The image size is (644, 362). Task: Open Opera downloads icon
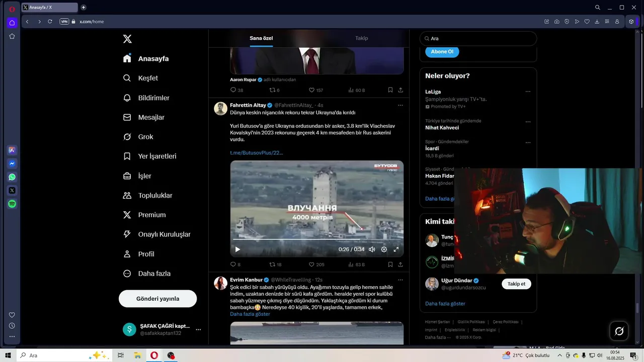pos(597,22)
